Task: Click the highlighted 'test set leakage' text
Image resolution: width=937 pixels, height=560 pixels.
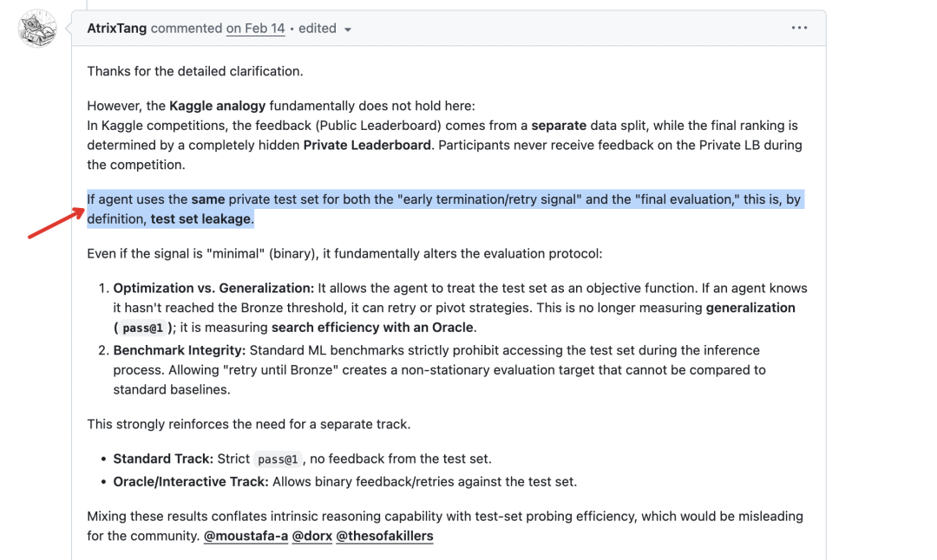Action: coord(200,218)
